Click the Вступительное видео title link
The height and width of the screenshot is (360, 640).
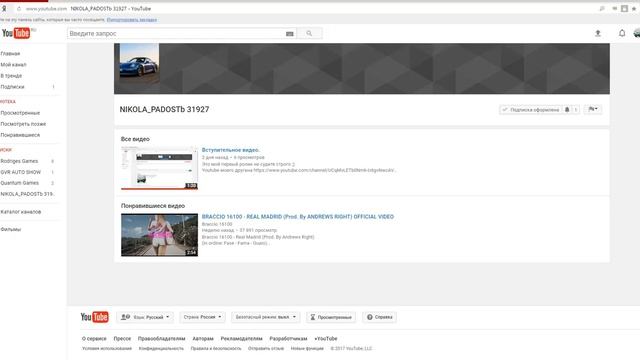(231, 150)
